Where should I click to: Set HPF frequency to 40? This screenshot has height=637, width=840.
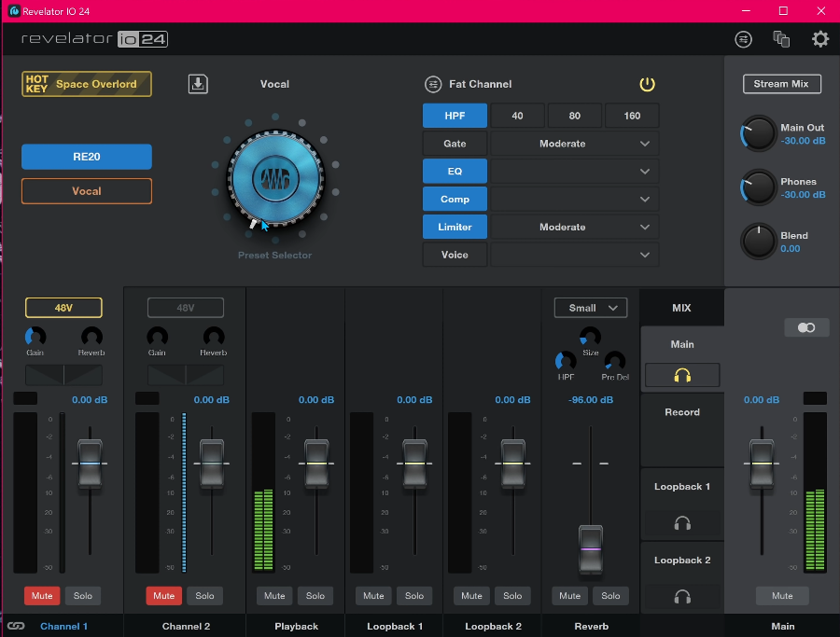[x=517, y=116]
